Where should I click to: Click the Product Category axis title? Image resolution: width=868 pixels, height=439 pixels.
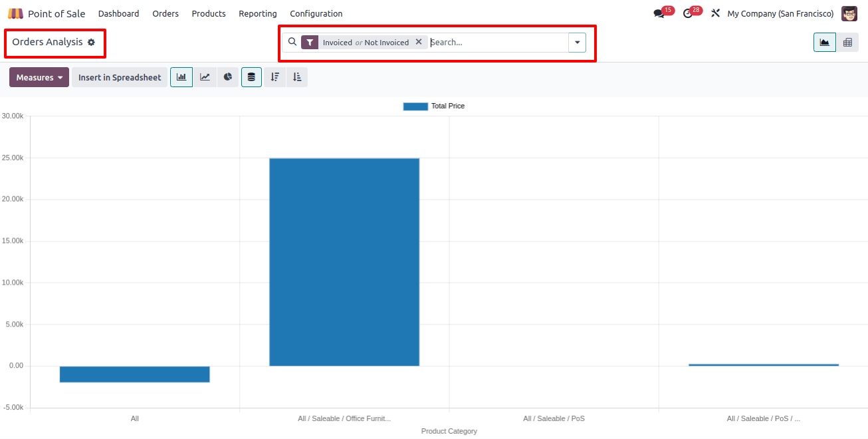point(449,431)
